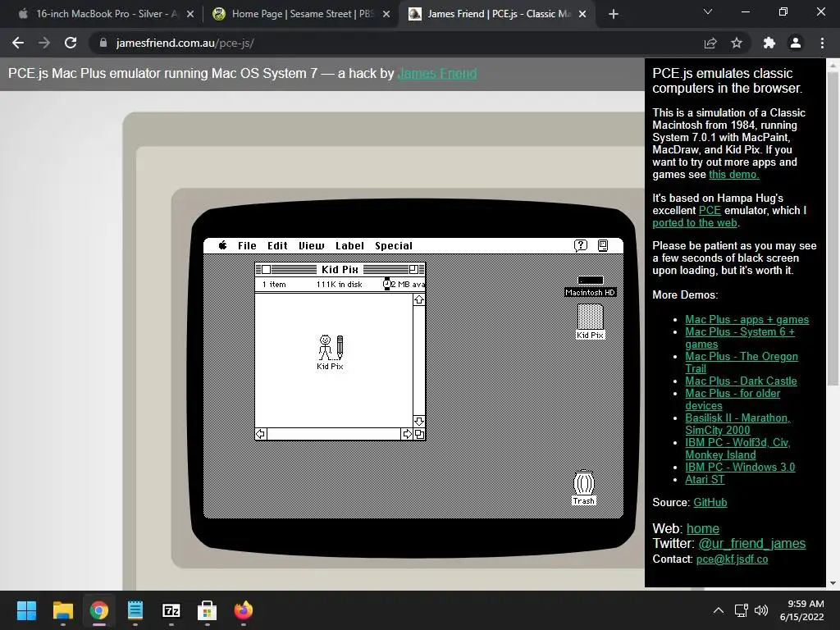The height and width of the screenshot is (630, 840).
Task: Open the Chrome extensions puzzle icon
Action: pos(769,43)
